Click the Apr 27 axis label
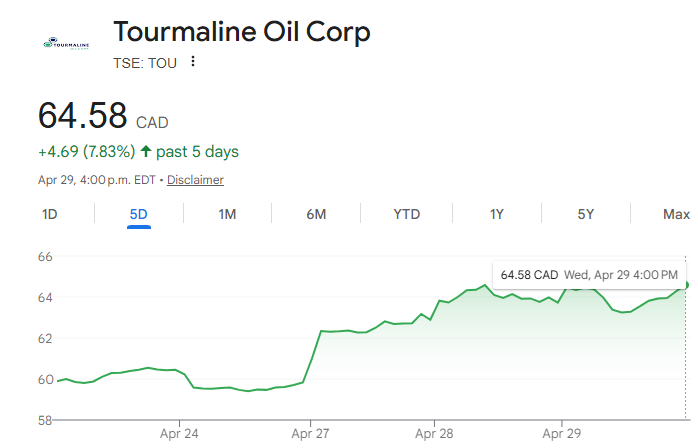 tap(310, 433)
